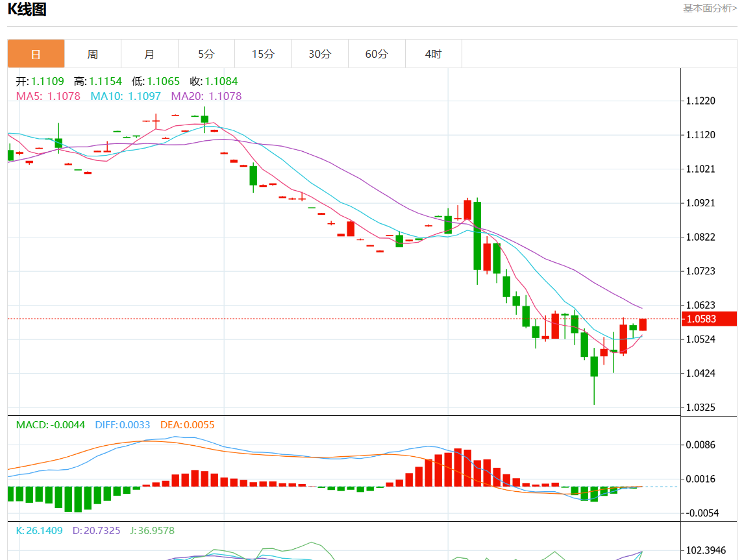This screenshot has height=560, width=744.
Task: Click the MA5 indicator label
Action: [48, 96]
